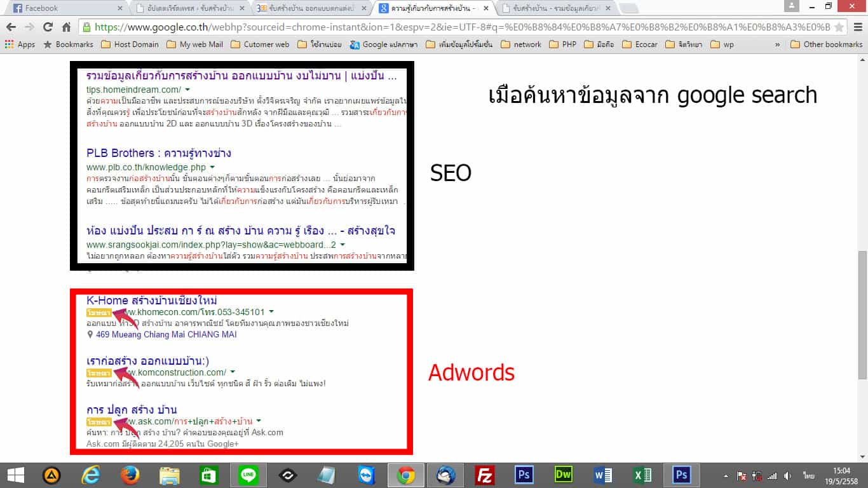Open the Apps icon on bookmarks bar
Image resolution: width=868 pixels, height=488 pixels.
click(x=8, y=44)
